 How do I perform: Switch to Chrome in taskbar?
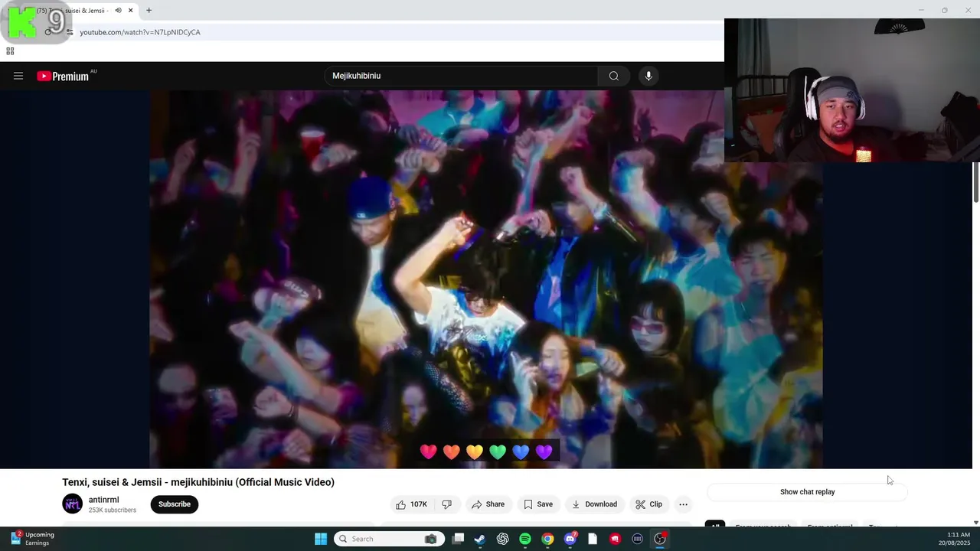click(x=547, y=539)
